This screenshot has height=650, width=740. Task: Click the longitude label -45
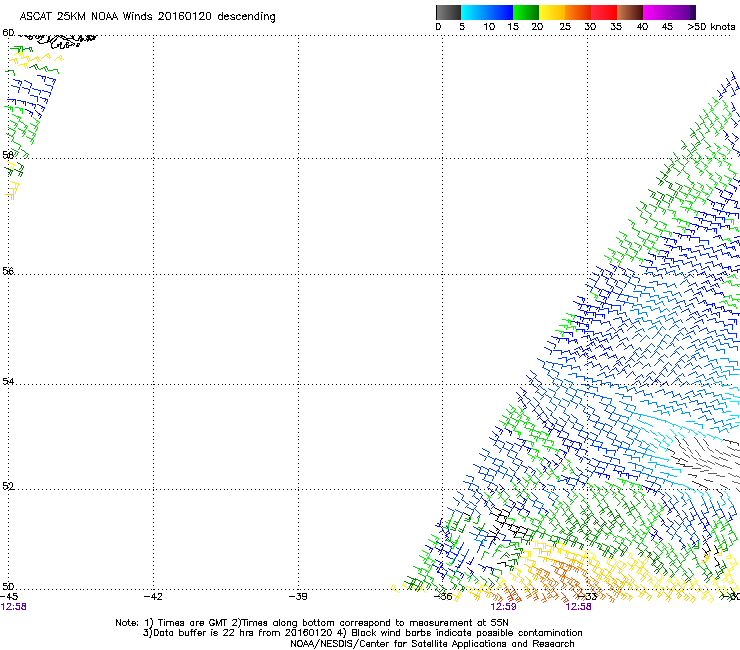tap(9, 597)
